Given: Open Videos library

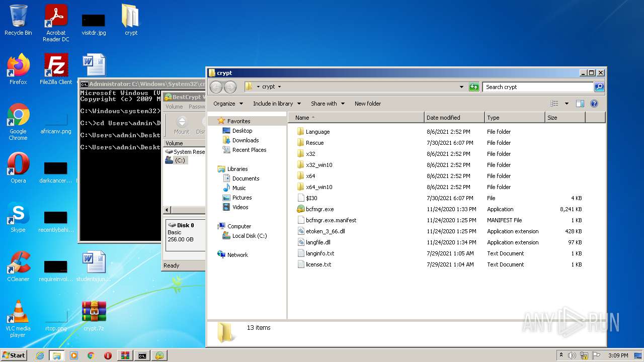Looking at the screenshot, I should [x=240, y=207].
